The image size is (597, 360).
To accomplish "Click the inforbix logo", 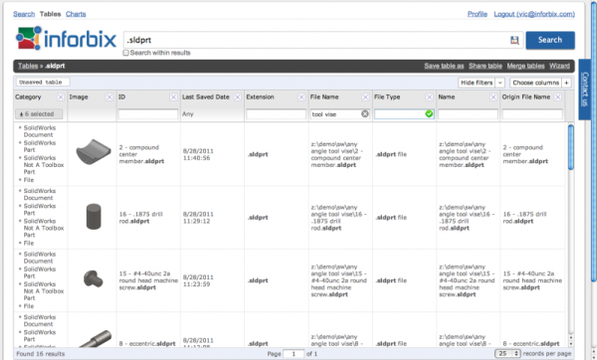I will pyautogui.click(x=66, y=38).
